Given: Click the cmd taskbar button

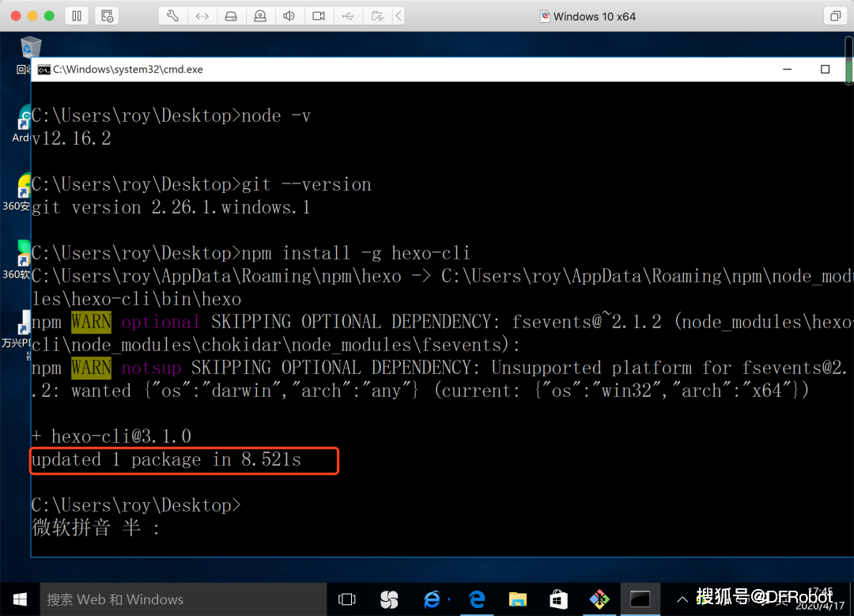Looking at the screenshot, I should click(x=640, y=599).
